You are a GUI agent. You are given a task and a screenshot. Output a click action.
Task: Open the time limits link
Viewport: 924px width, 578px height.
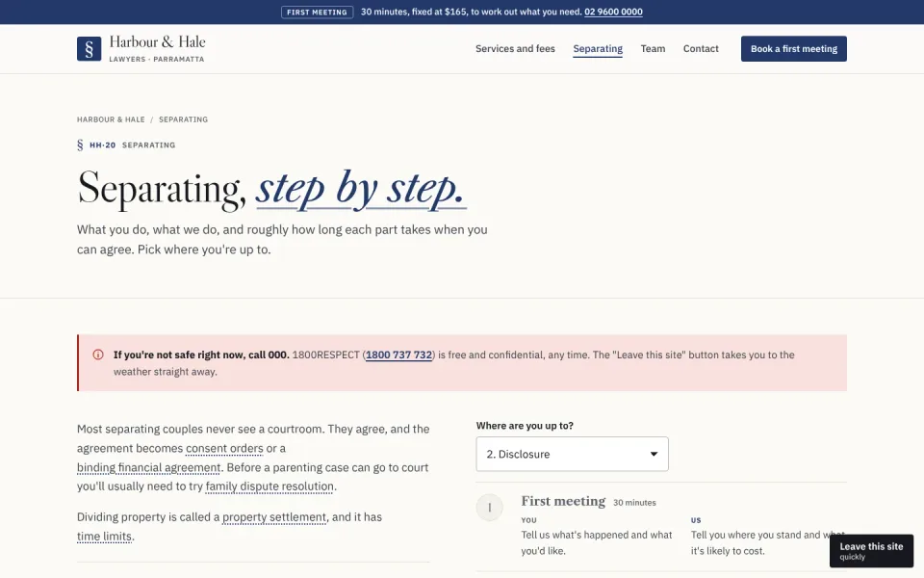104,537
